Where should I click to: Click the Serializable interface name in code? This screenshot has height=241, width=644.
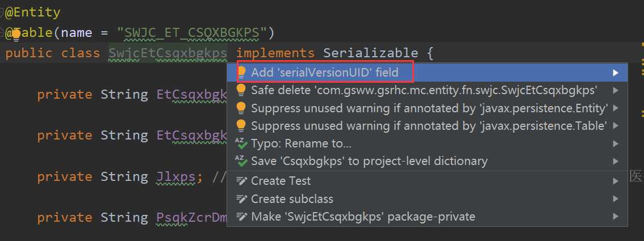pos(370,53)
